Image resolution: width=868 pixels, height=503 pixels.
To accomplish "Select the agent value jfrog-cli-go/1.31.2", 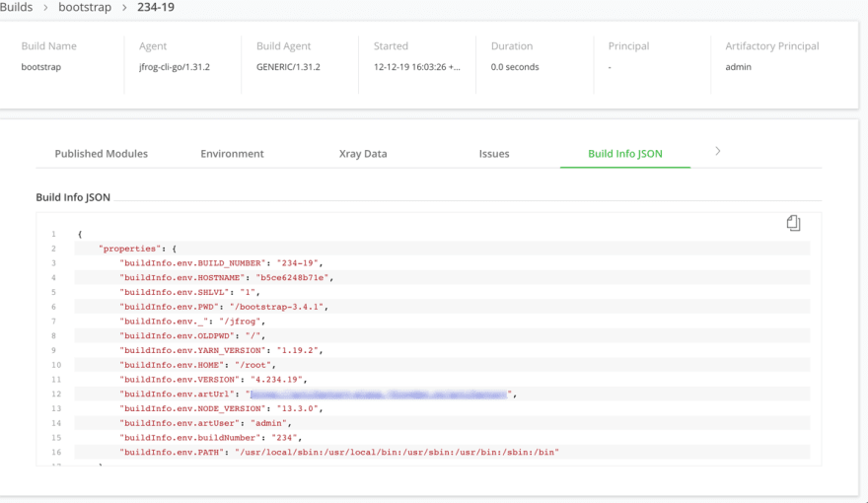I will click(x=175, y=66).
